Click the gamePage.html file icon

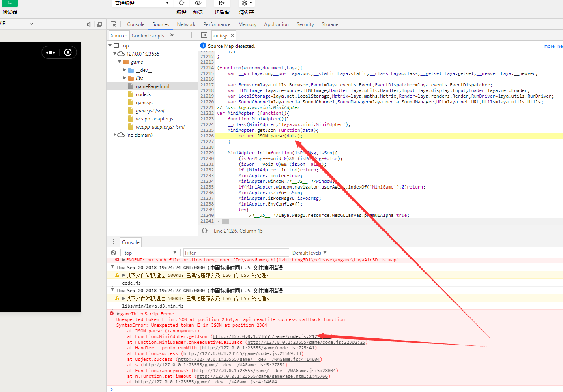point(131,86)
